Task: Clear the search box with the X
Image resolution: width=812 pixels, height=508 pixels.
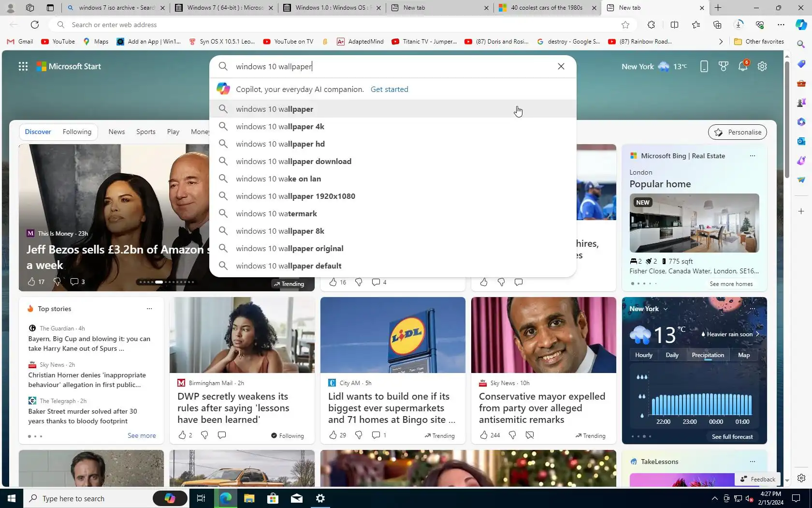Action: pyautogui.click(x=561, y=66)
